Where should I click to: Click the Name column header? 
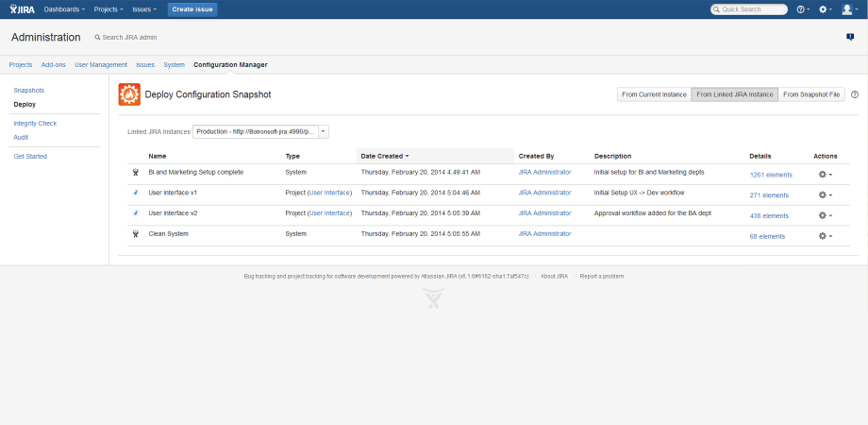(158, 156)
